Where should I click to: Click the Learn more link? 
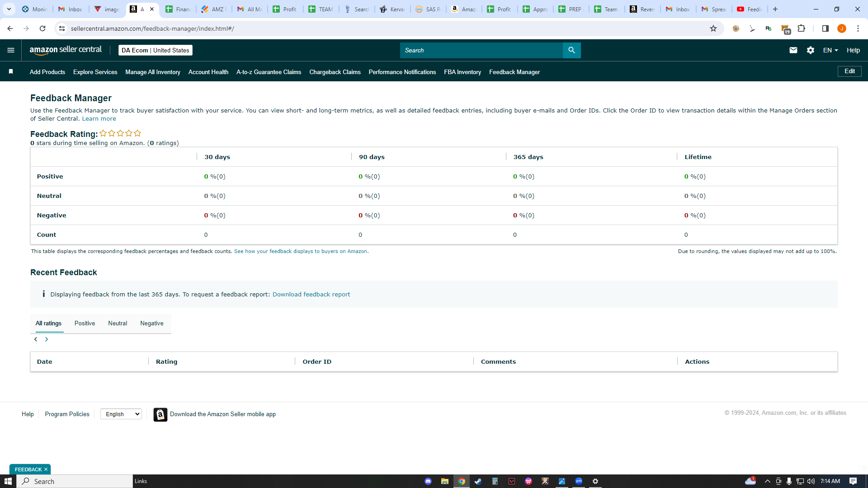click(99, 119)
